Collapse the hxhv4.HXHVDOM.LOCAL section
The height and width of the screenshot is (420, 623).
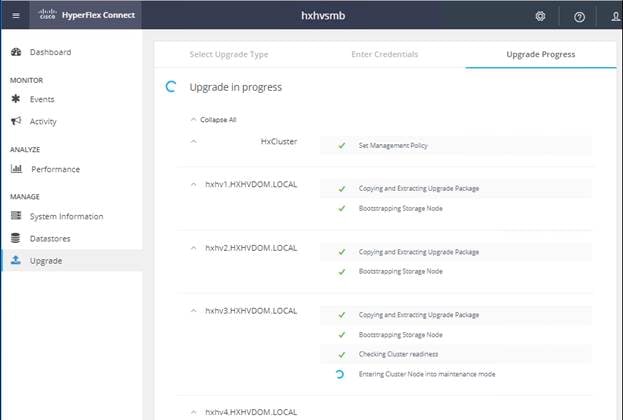(x=193, y=412)
